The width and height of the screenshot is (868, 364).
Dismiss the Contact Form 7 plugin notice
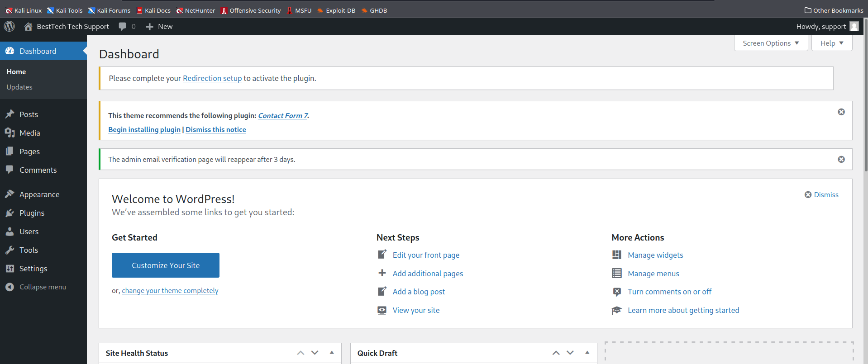[x=841, y=112]
